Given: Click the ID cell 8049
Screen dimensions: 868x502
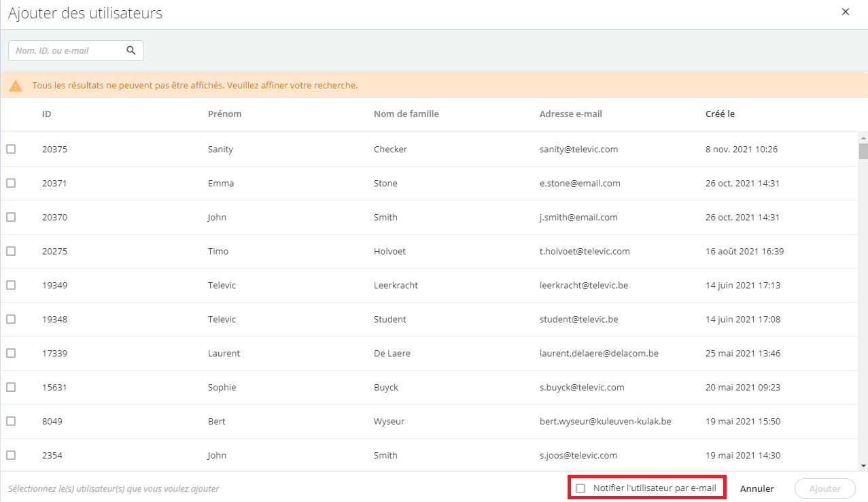Looking at the screenshot, I should pyautogui.click(x=52, y=421).
